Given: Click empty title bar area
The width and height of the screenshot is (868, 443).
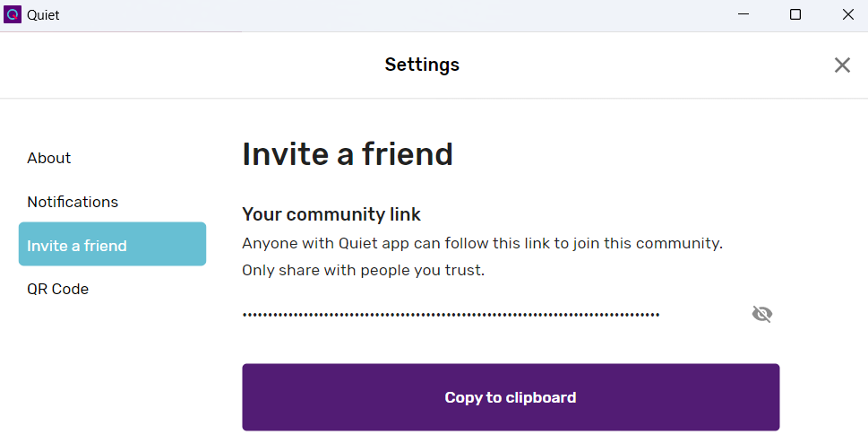Looking at the screenshot, I should pos(403,15).
